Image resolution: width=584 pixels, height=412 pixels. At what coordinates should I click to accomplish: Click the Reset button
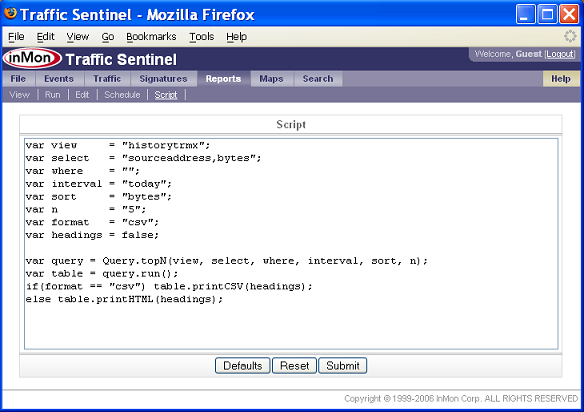pos(294,365)
